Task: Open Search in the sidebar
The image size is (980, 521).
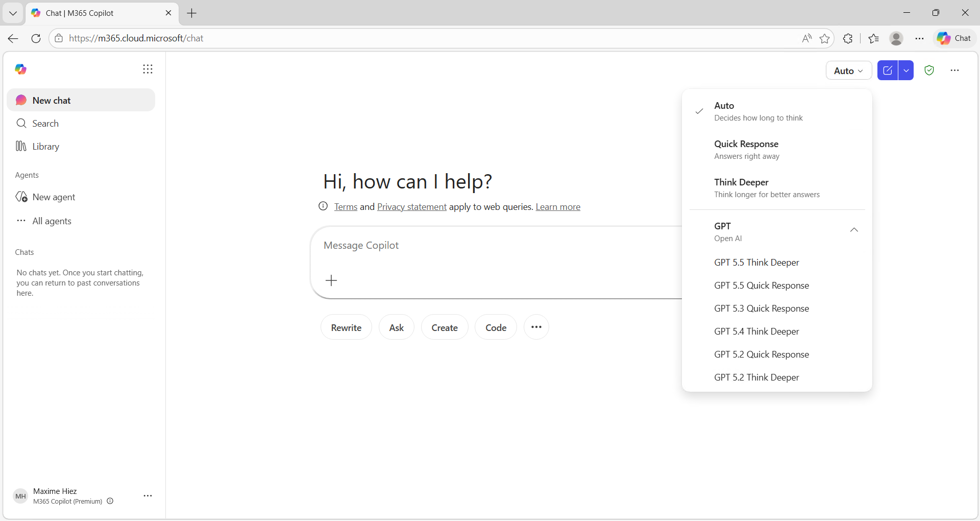Action: click(x=81, y=123)
